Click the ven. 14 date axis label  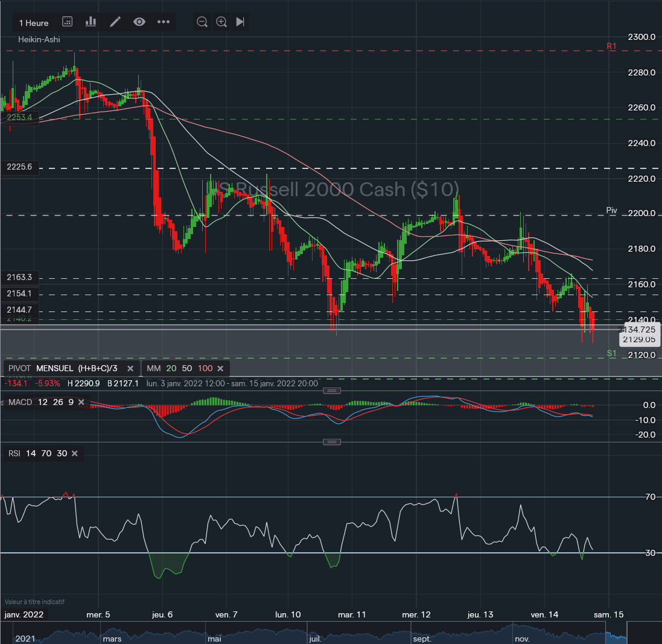coord(545,614)
